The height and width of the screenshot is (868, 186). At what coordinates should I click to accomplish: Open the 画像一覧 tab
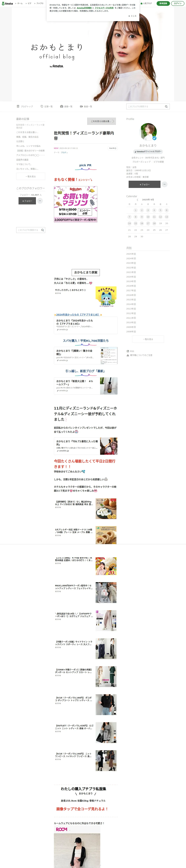[66, 106]
